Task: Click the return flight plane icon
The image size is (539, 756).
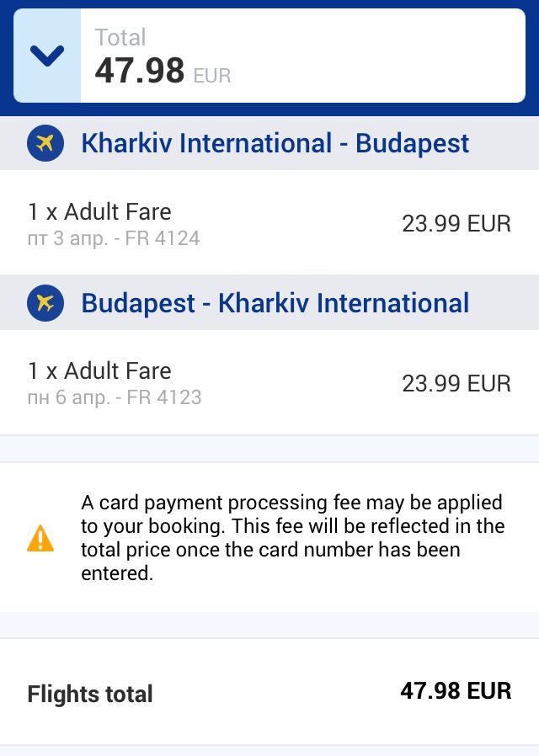Action: point(45,303)
